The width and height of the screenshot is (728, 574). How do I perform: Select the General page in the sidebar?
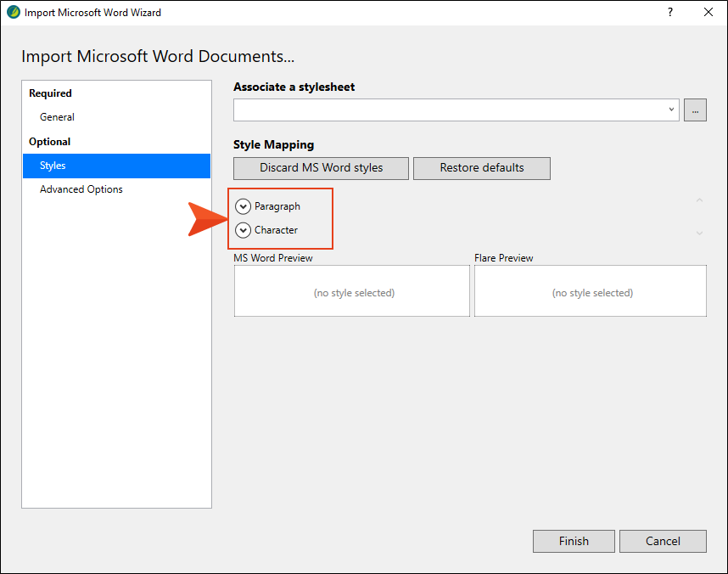[116, 117]
